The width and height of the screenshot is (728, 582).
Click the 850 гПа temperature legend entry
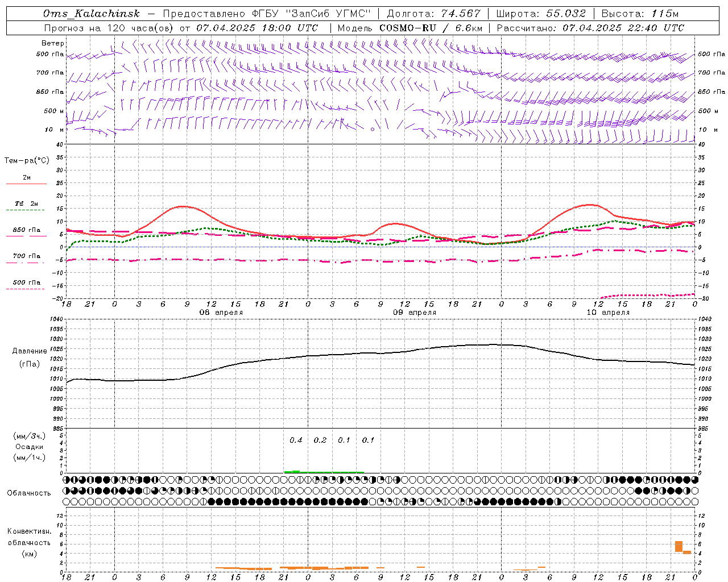(26, 232)
